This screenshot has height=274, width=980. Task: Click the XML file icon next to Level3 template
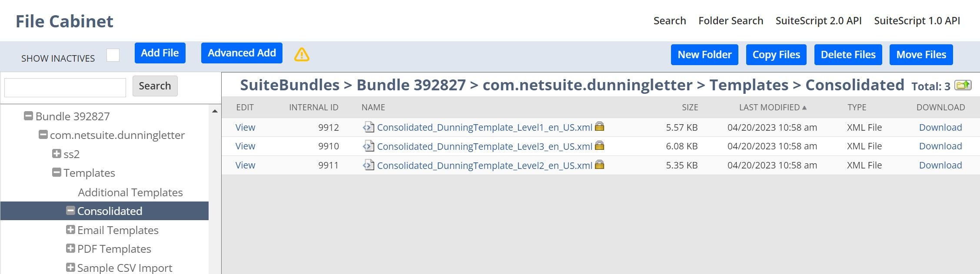tap(369, 146)
